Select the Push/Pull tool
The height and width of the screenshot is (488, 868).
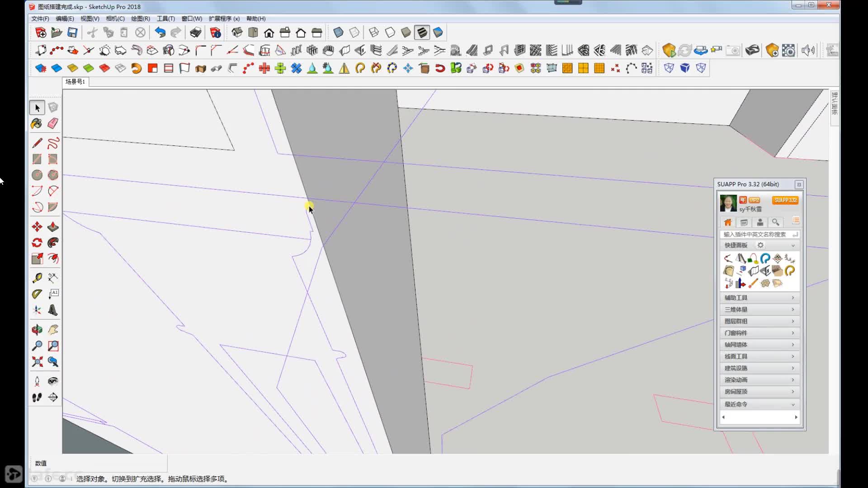click(53, 227)
